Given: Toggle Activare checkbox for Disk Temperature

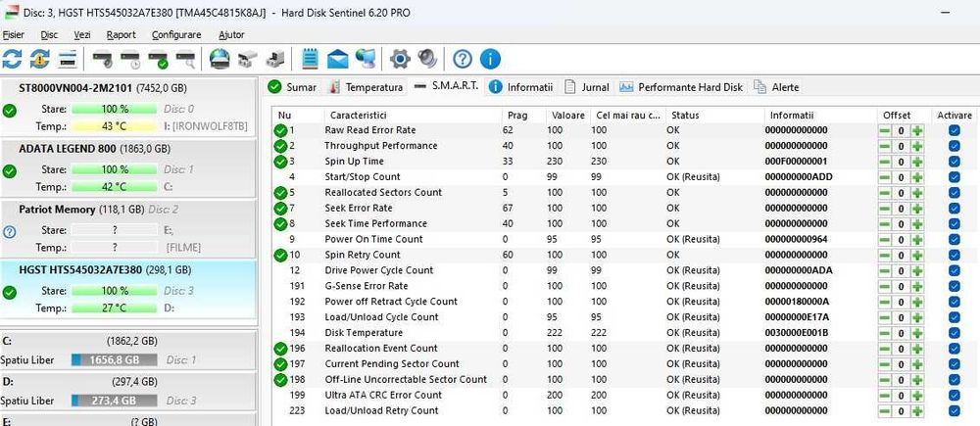Looking at the screenshot, I should (954, 333).
